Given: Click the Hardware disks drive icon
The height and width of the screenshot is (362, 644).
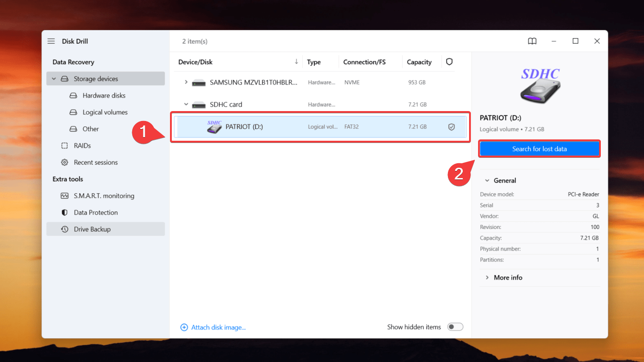Looking at the screenshot, I should tap(73, 95).
